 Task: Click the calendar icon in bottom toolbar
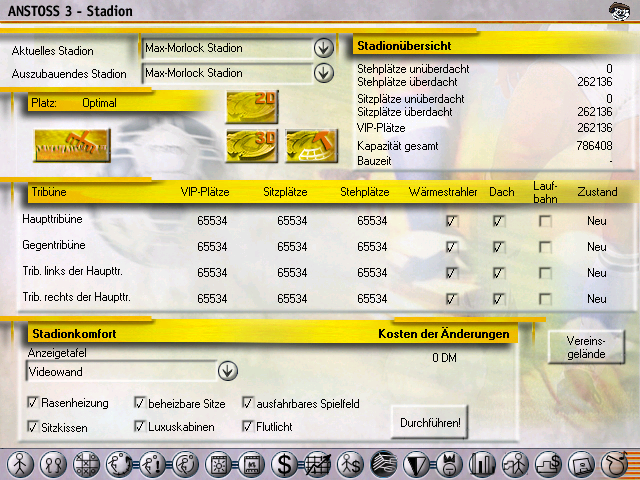tap(253, 464)
